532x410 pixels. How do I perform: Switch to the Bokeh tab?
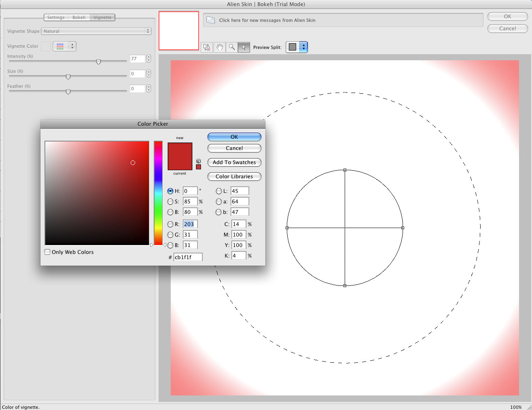click(x=79, y=17)
